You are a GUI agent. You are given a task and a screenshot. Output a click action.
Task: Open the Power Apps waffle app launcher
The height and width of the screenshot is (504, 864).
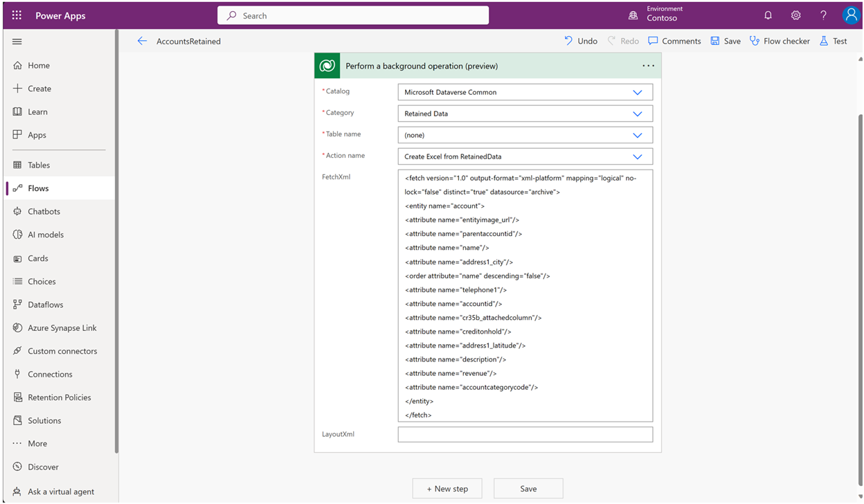pos(15,15)
